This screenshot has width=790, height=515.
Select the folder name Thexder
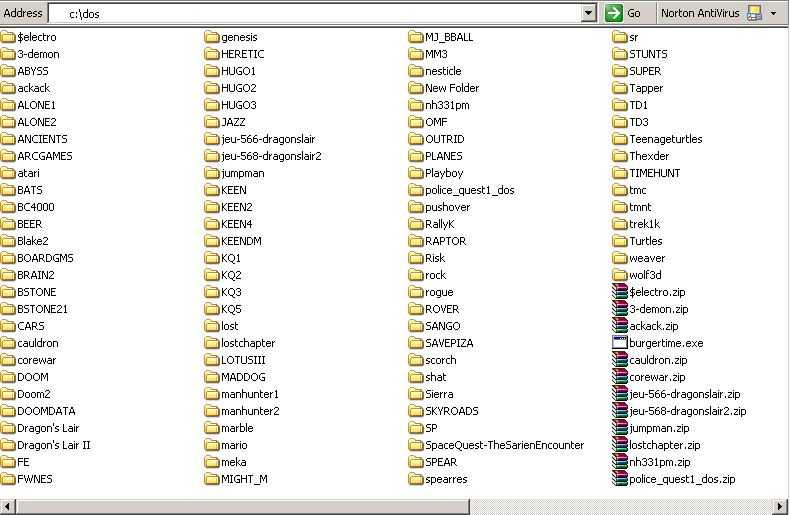tap(649, 156)
